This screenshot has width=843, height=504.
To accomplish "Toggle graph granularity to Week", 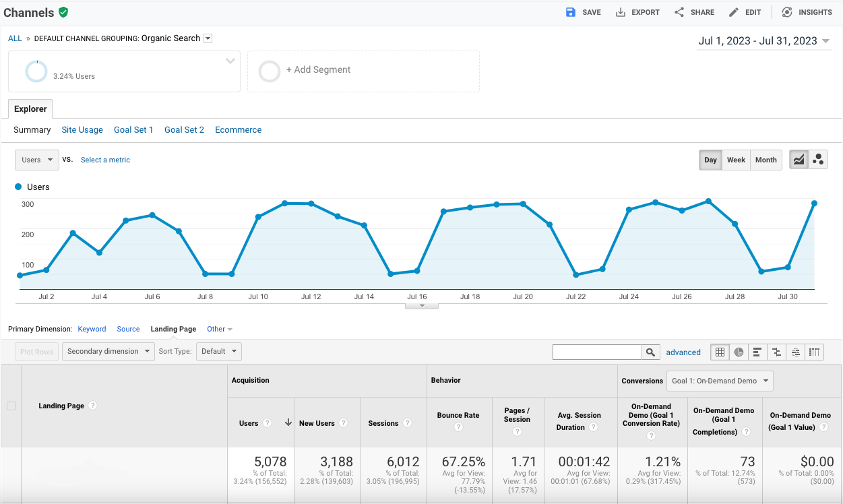I will [736, 160].
